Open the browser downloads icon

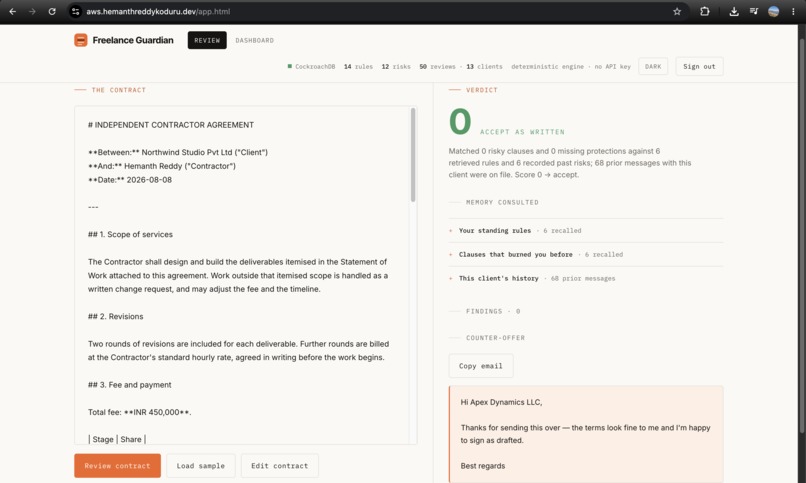734,11
